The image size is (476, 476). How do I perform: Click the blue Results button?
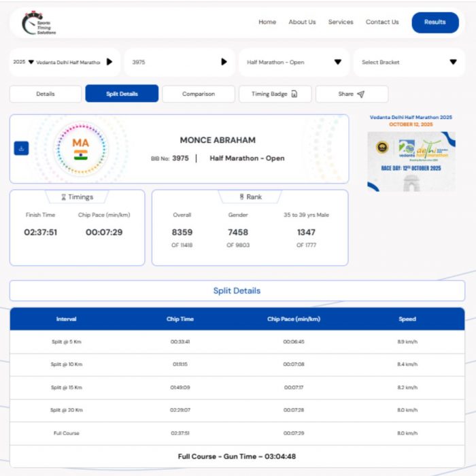coord(435,22)
